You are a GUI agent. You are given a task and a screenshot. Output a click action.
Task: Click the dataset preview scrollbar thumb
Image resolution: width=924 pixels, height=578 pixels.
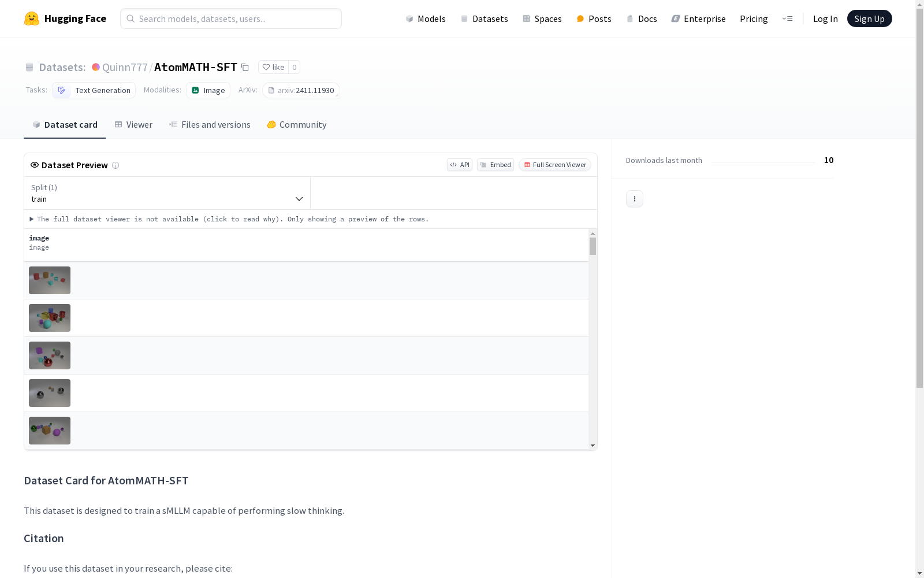593,246
